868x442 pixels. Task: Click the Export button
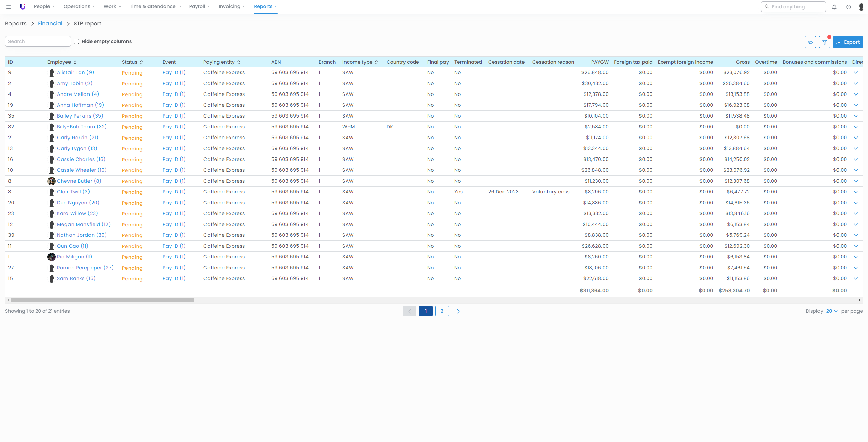(848, 42)
